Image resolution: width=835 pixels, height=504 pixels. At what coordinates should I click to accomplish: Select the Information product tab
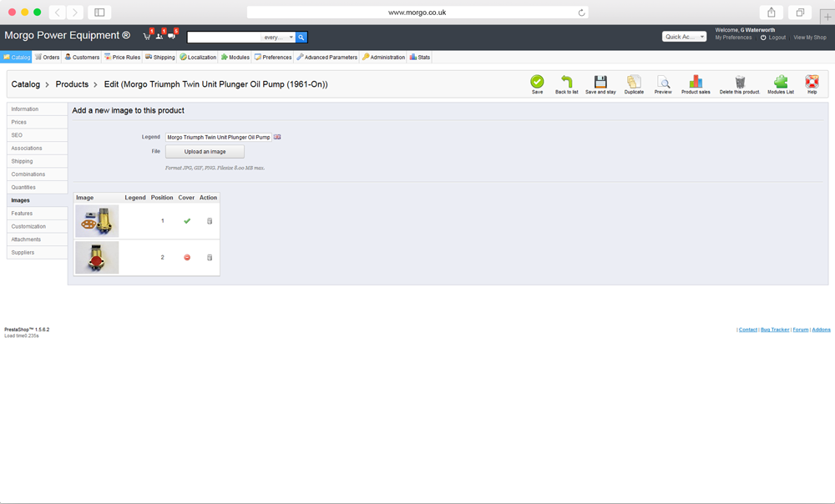pyautogui.click(x=38, y=109)
